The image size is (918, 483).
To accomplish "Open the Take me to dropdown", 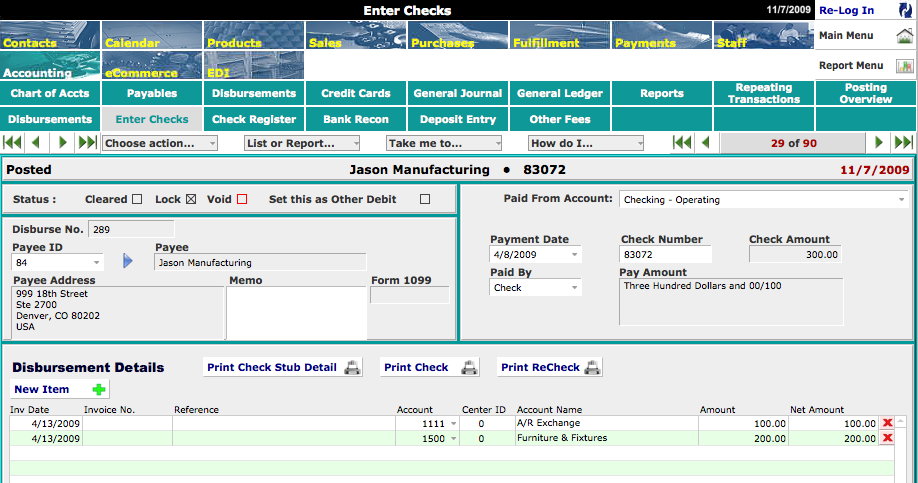I will 444,143.
